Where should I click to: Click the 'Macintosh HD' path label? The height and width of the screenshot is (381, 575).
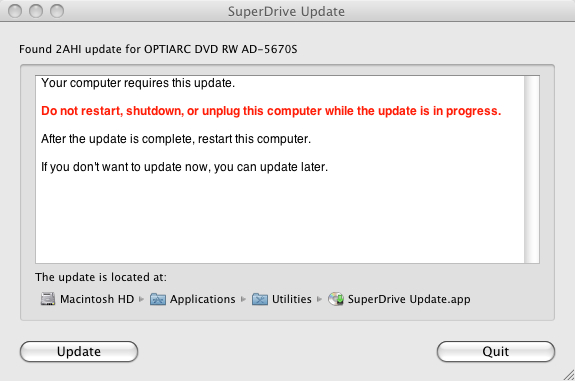click(97, 299)
